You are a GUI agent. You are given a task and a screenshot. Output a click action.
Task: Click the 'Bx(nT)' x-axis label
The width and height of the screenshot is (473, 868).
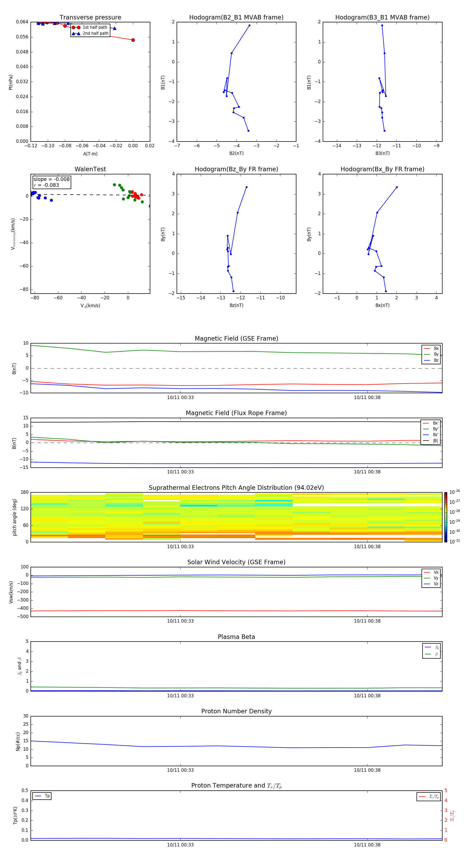pyautogui.click(x=382, y=305)
